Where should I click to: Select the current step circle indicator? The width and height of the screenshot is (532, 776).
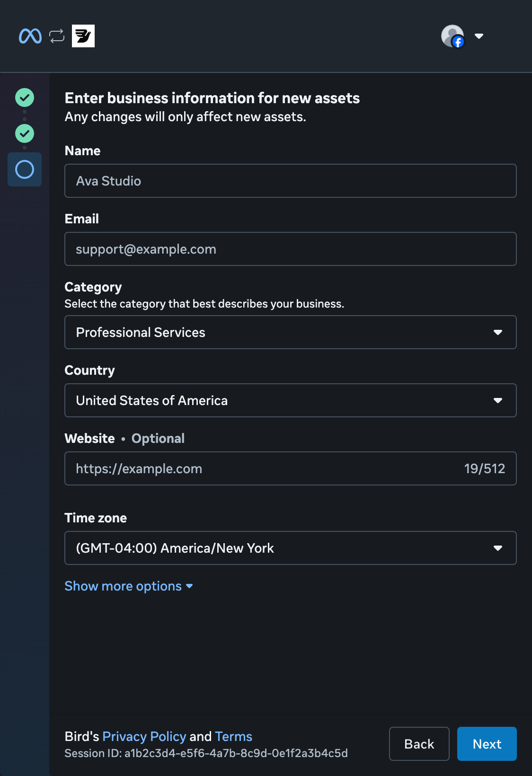25,169
